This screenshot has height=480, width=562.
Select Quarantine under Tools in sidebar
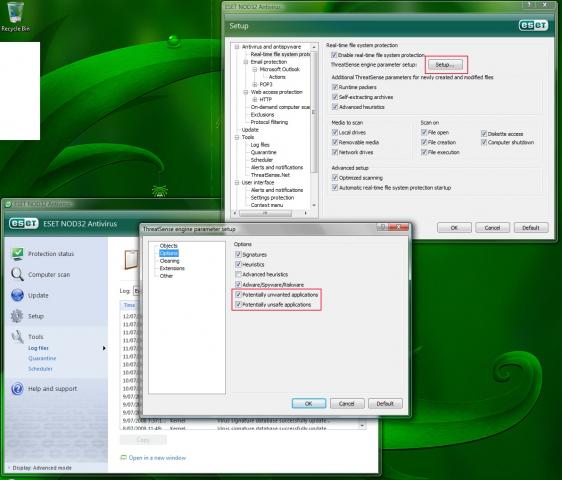pyautogui.click(x=42, y=358)
